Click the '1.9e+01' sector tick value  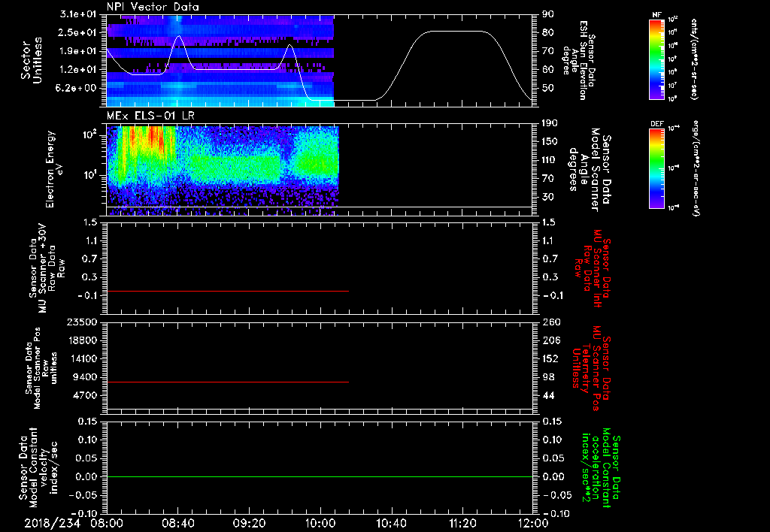click(78, 51)
